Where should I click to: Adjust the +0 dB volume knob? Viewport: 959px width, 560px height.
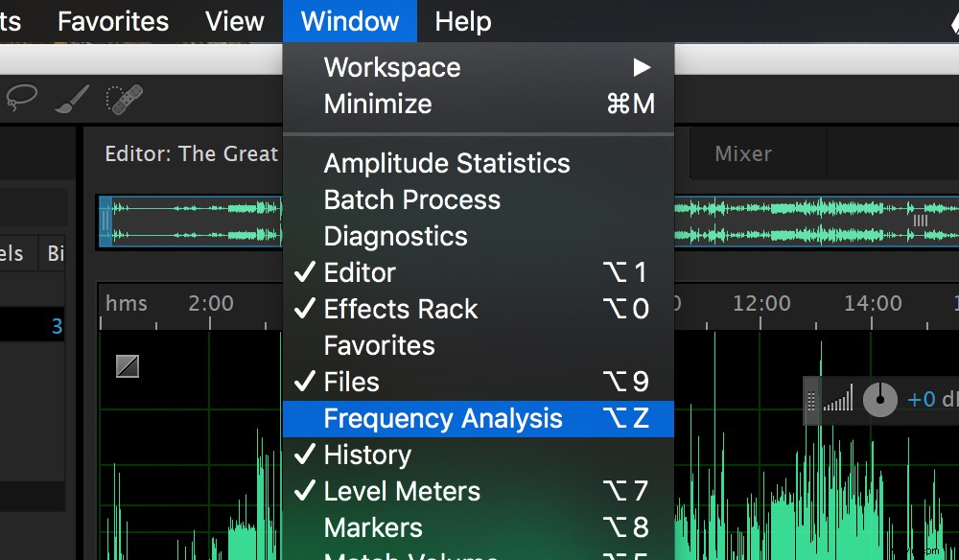click(879, 399)
